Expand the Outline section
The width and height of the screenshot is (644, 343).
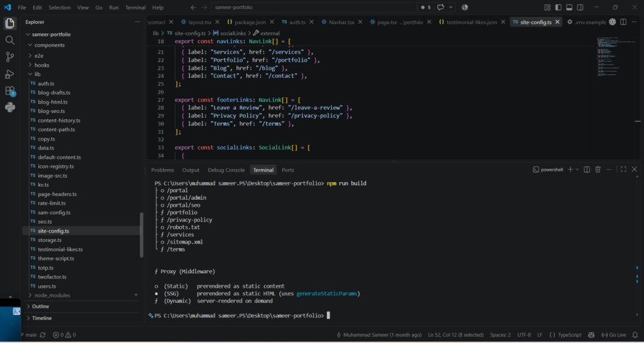(x=28, y=307)
